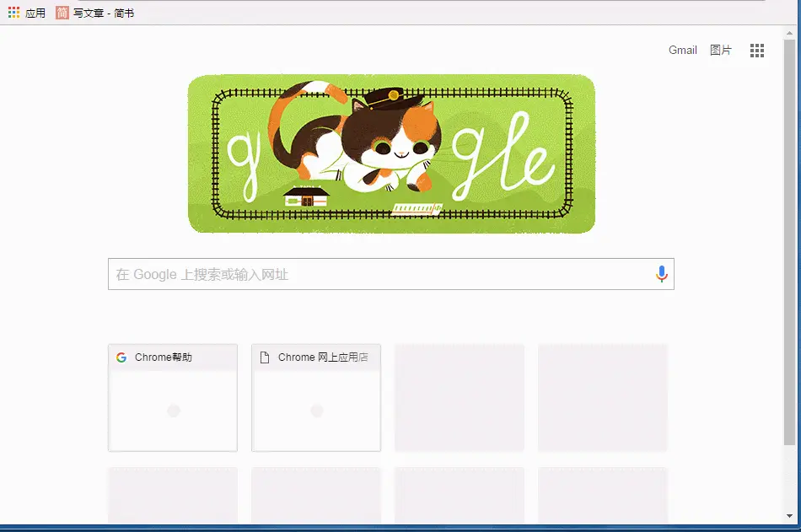Click the calico cat Google doodle
This screenshot has height=532, width=801.
coord(391,153)
